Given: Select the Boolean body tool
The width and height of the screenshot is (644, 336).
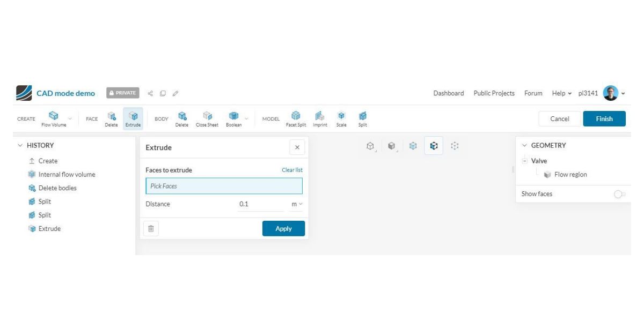Looking at the screenshot, I should point(233,119).
